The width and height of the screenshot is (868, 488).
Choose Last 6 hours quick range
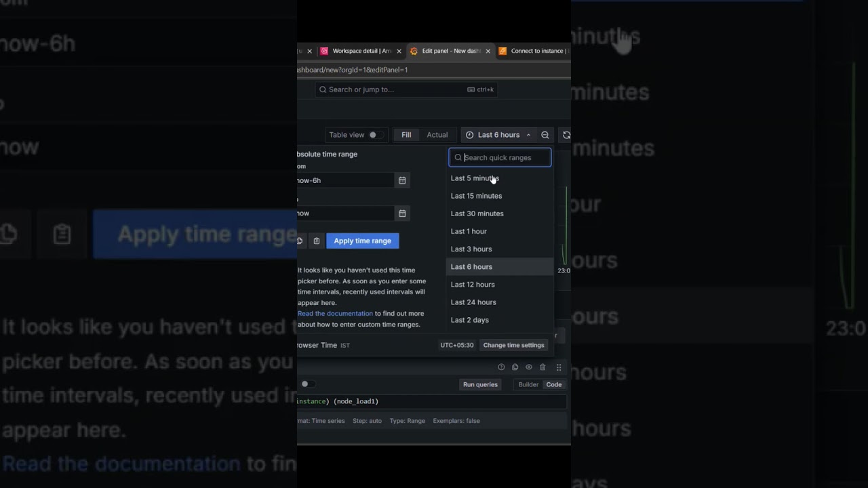click(x=500, y=266)
